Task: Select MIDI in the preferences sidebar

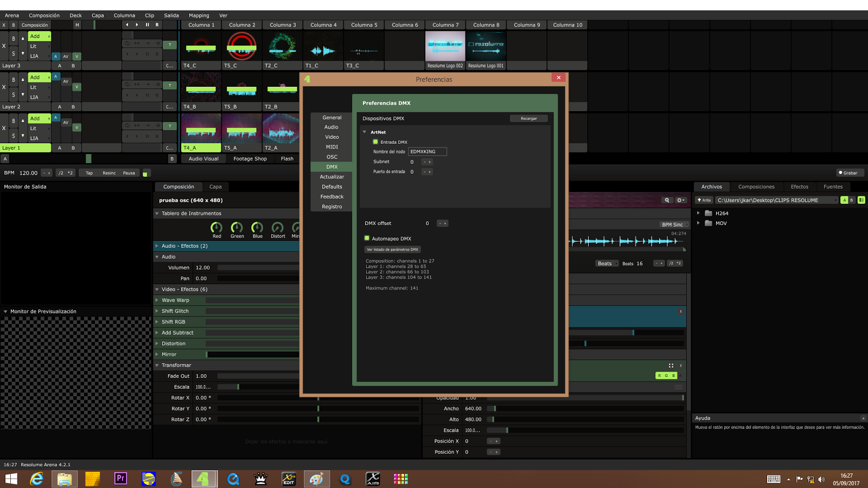Action: point(331,147)
